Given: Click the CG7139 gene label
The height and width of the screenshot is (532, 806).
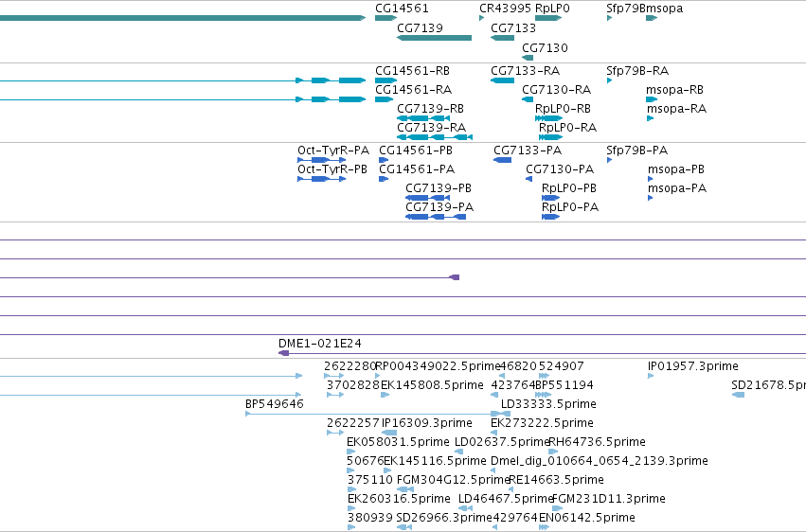Looking at the screenshot, I should tap(420, 28).
